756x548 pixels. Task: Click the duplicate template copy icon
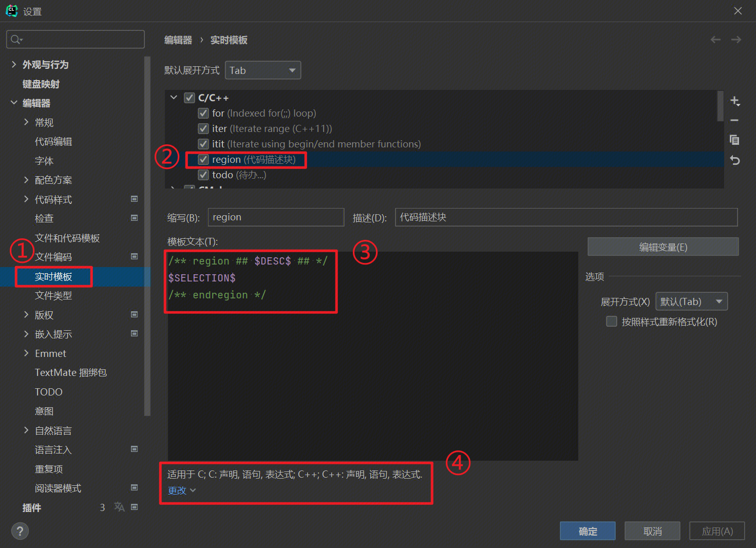pos(734,140)
